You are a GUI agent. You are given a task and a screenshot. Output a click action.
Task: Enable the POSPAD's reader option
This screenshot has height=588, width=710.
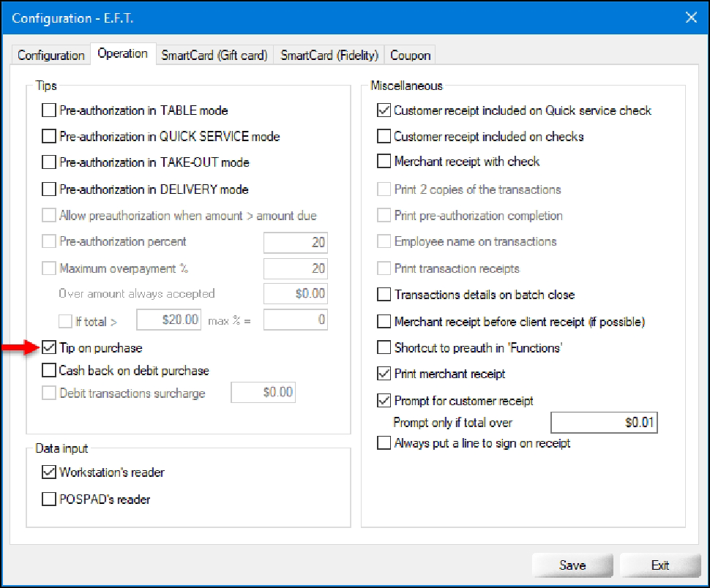click(49, 500)
